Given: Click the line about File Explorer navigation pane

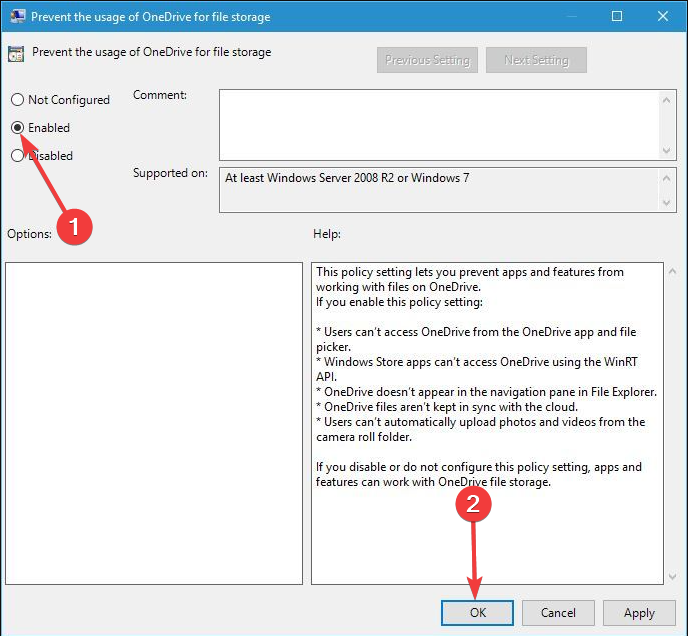Looking at the screenshot, I should [x=486, y=392].
